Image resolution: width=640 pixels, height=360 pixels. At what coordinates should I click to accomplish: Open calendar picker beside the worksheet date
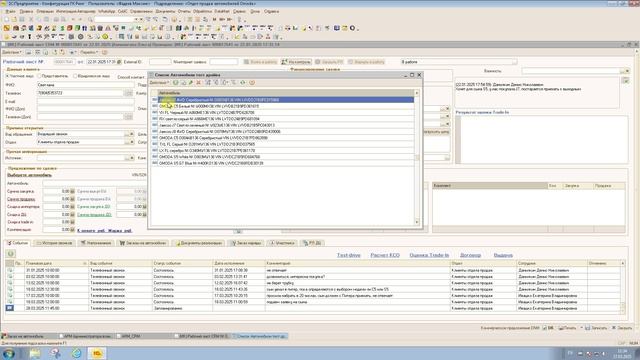(x=119, y=62)
